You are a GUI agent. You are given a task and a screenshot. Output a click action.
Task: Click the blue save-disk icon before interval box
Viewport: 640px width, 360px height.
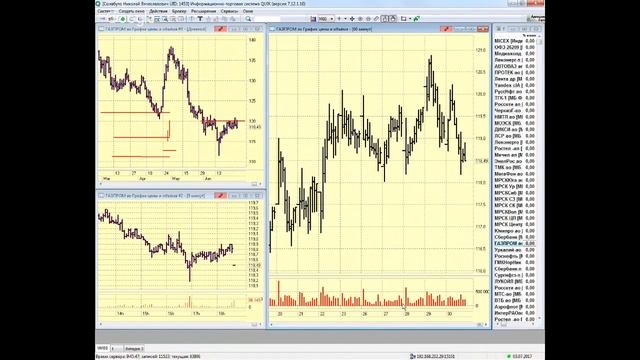[x=313, y=19]
